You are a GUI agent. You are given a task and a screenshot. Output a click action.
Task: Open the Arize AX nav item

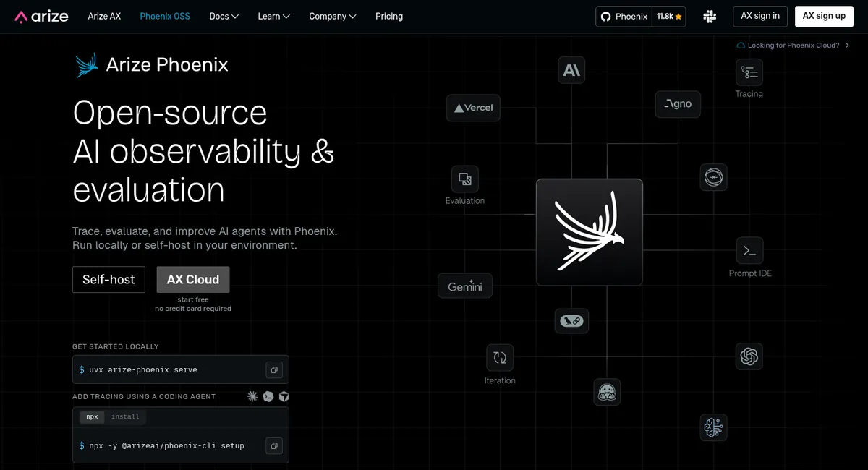click(x=104, y=16)
